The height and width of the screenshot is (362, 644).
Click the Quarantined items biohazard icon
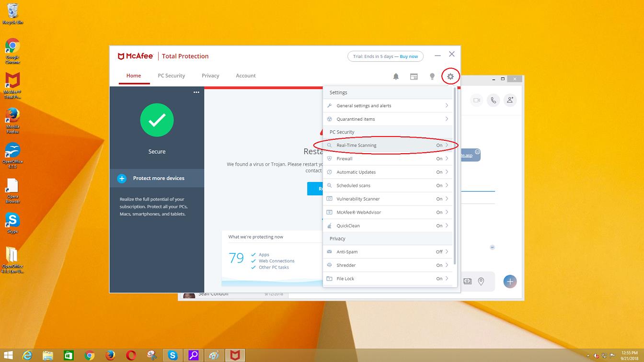click(x=329, y=119)
